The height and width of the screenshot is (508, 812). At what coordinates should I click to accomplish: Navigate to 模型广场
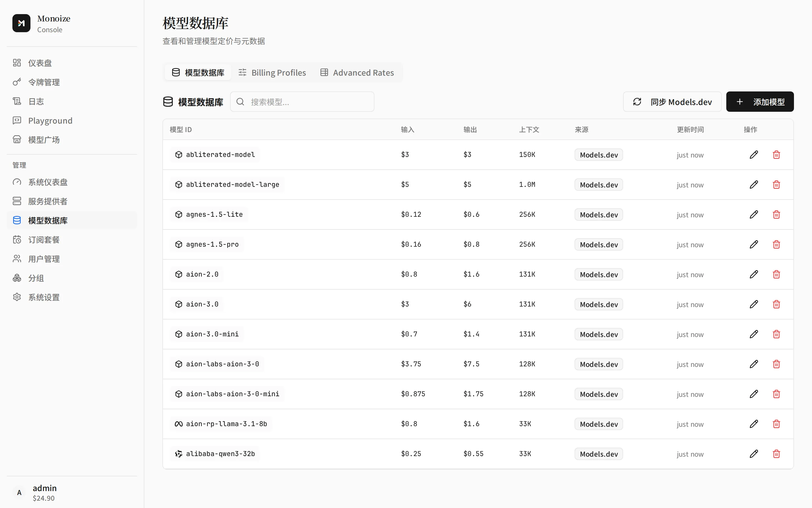72,139
